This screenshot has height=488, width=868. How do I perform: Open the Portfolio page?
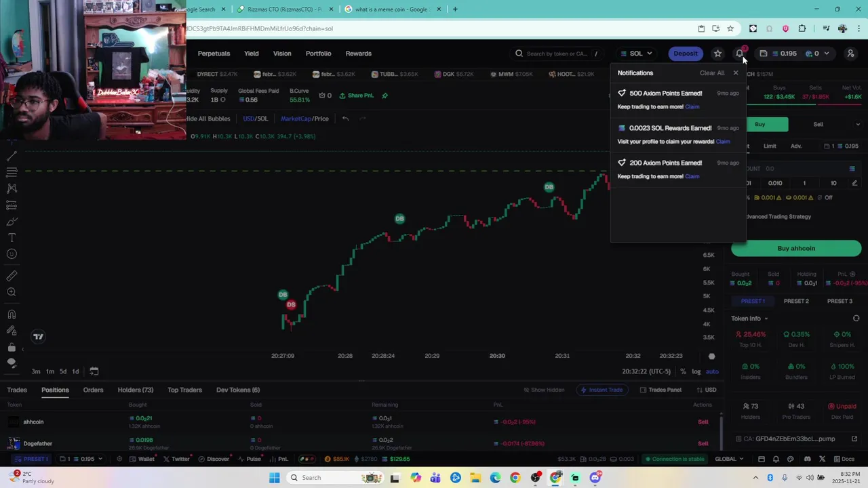pos(318,54)
